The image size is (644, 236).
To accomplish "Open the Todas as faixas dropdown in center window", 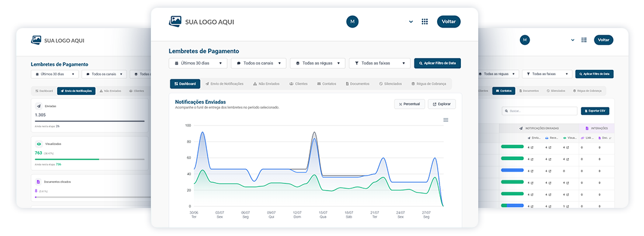I will coord(379,63).
